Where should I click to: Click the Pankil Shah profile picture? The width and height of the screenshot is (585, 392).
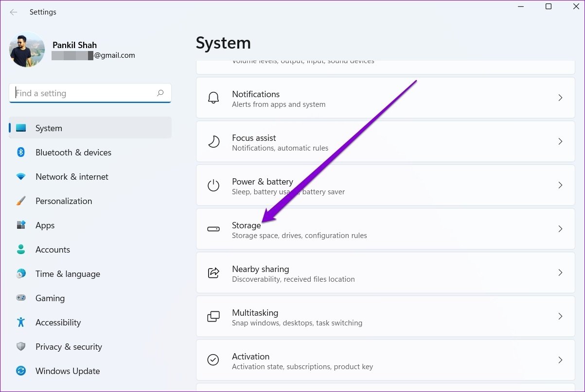click(27, 50)
